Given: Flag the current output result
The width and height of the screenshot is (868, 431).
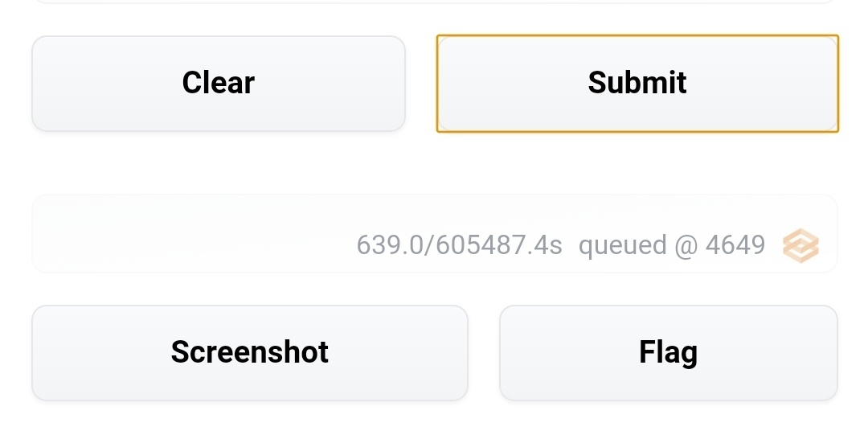Looking at the screenshot, I should click(668, 353).
